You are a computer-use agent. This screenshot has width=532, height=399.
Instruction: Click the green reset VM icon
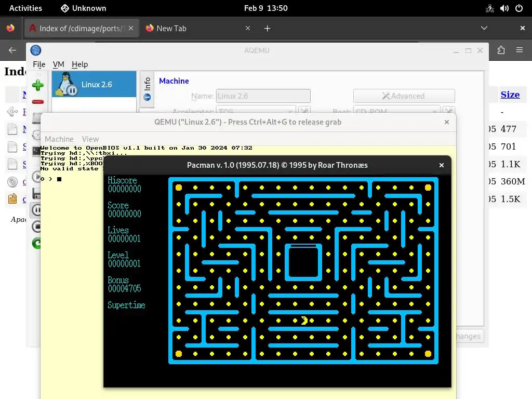[x=36, y=243]
